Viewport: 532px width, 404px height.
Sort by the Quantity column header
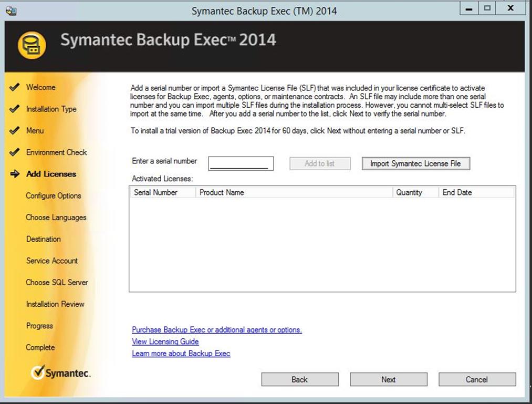click(415, 192)
